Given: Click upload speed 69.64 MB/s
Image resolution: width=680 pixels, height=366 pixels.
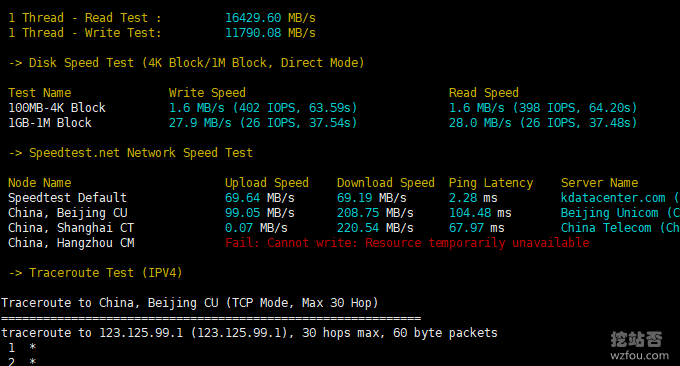Looking at the screenshot, I should click(260, 198).
